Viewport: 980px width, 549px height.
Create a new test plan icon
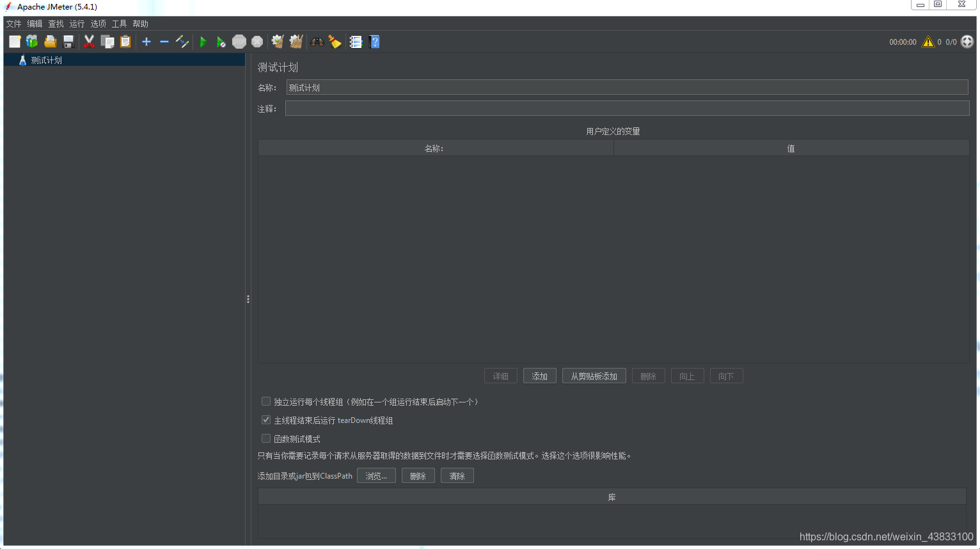(15, 42)
